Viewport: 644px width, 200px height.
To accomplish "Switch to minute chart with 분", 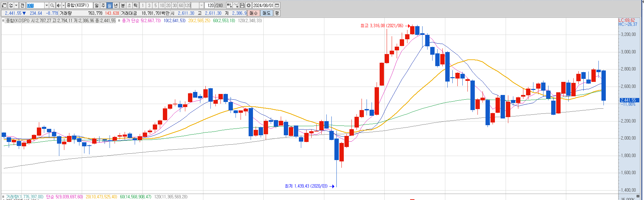I will pos(123,5).
